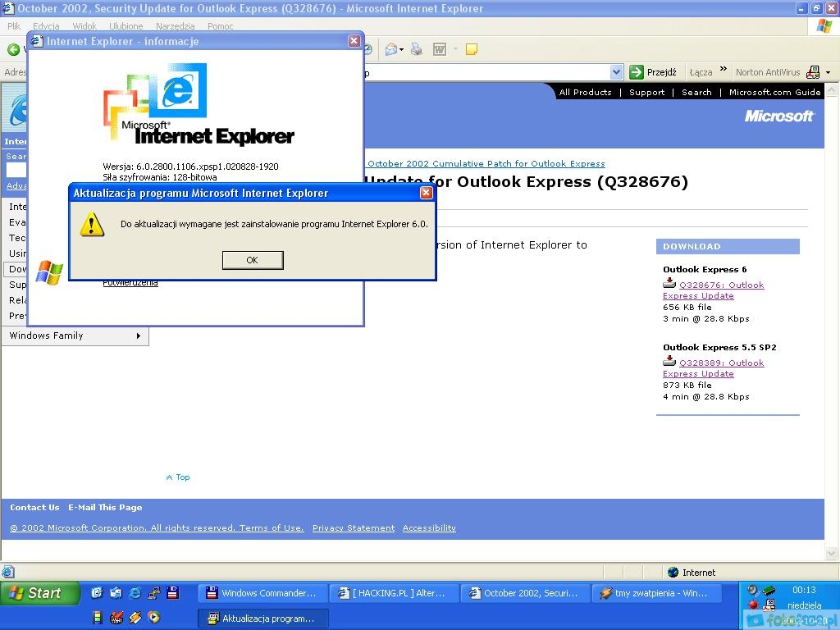Click All Products in Microsoft header
Viewport: 840px width, 630px height.
(x=585, y=92)
